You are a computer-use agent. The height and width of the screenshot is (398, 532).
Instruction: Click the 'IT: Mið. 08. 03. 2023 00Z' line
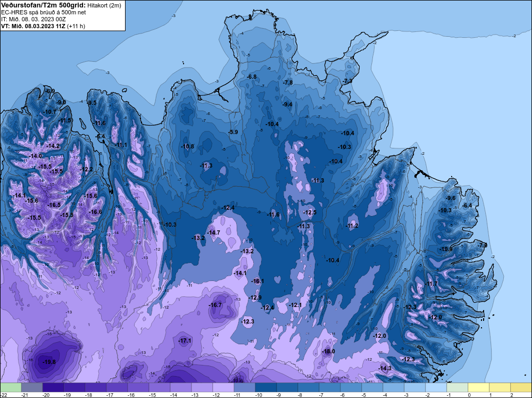33,19
